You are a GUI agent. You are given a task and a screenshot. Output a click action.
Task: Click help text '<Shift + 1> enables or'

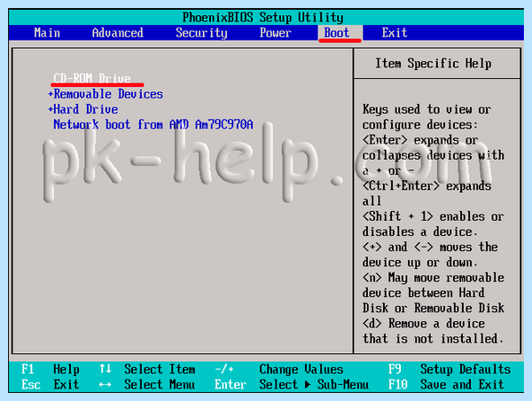pyautogui.click(x=433, y=216)
